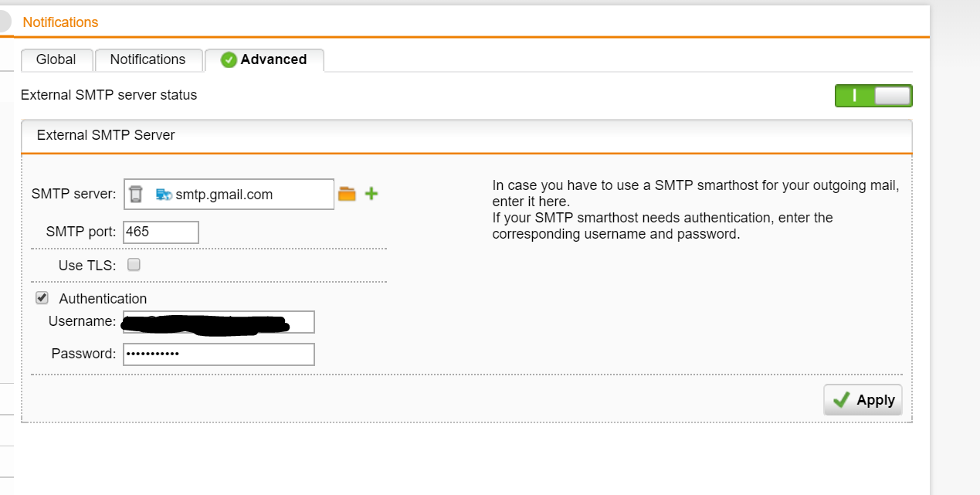
Task: Uncheck the Authentication checkbox
Action: point(42,297)
